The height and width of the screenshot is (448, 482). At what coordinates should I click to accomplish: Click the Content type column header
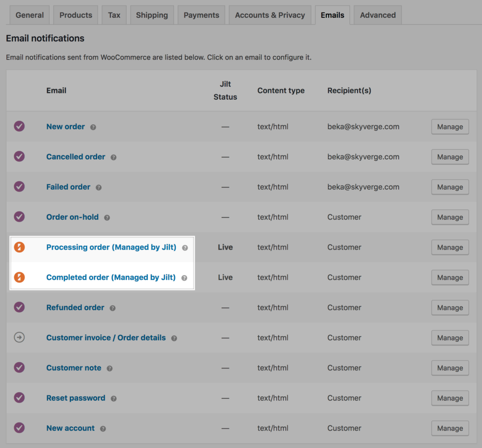point(281,91)
